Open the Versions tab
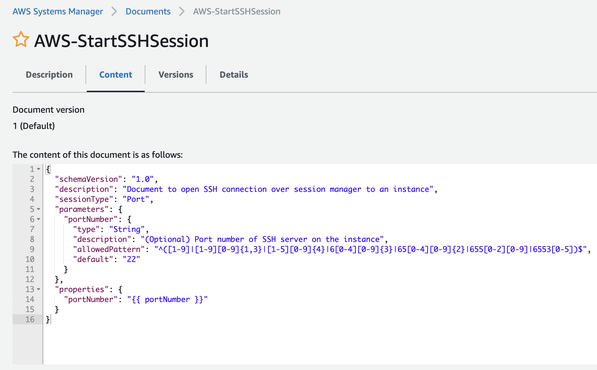The image size is (597, 370). pyautogui.click(x=176, y=75)
